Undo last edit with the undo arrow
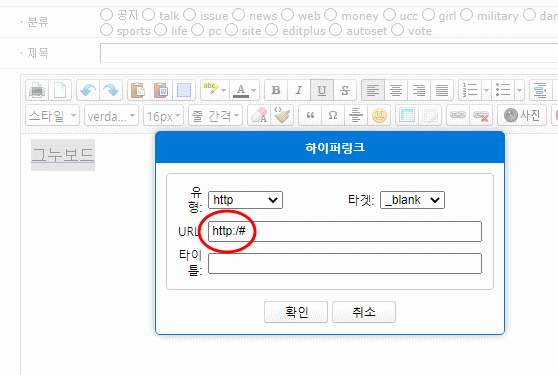The image size is (558, 375). tap(88, 90)
